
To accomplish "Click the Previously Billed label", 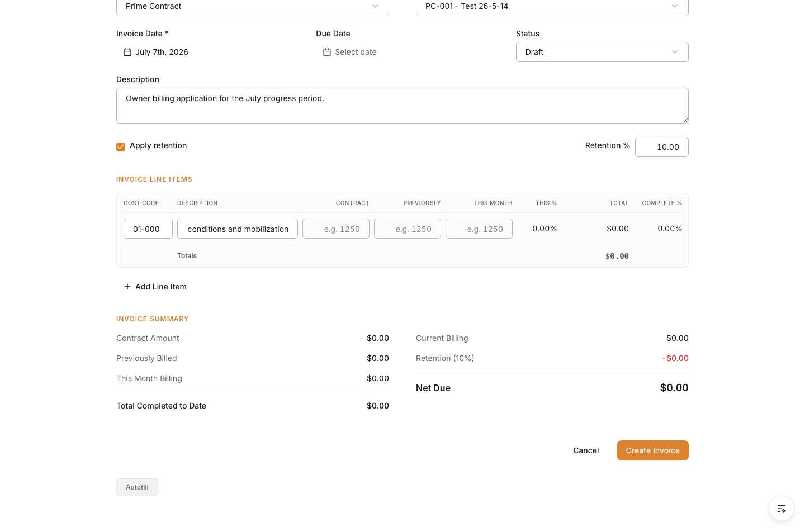I will [146, 358].
